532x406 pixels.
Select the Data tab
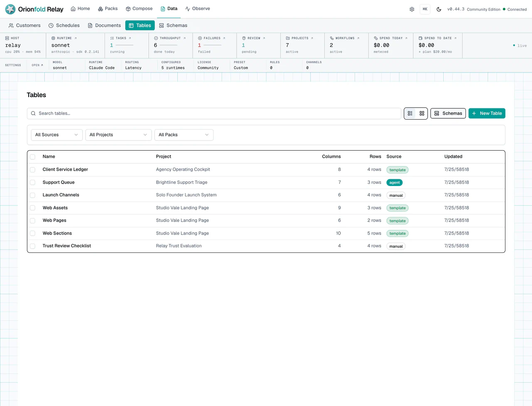click(x=169, y=9)
